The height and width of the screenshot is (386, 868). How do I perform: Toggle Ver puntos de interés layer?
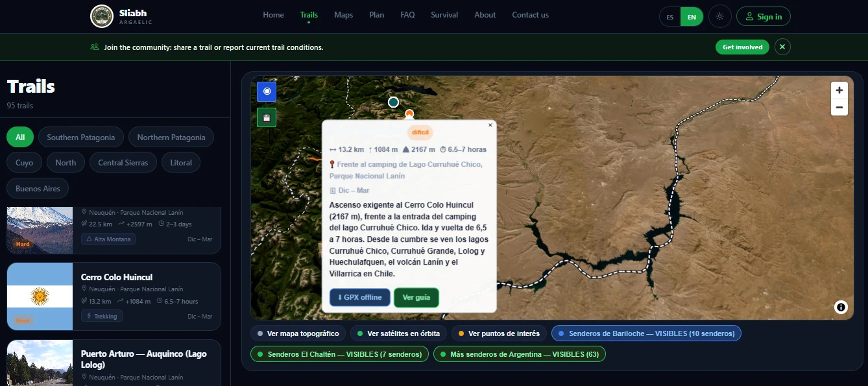point(499,333)
